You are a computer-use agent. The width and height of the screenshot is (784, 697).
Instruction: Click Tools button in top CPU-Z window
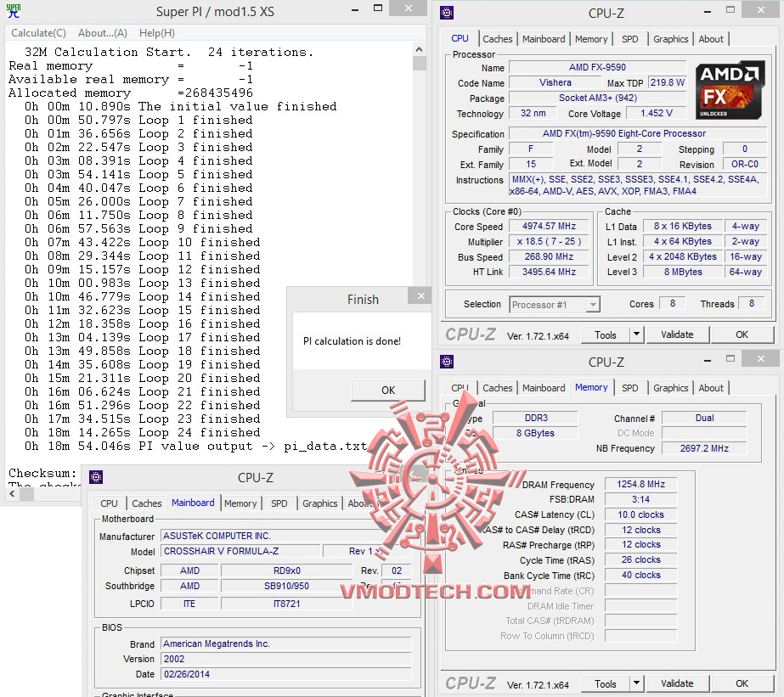tap(606, 334)
